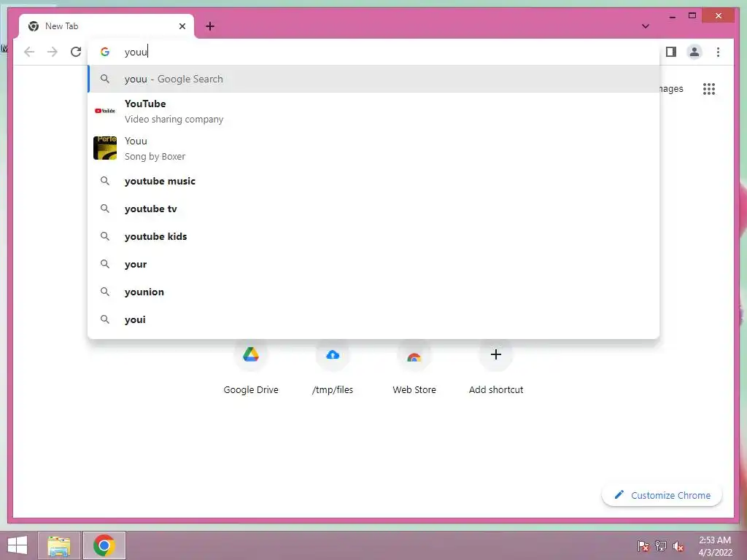Click the YouTube logo thumbnail

[x=105, y=111]
